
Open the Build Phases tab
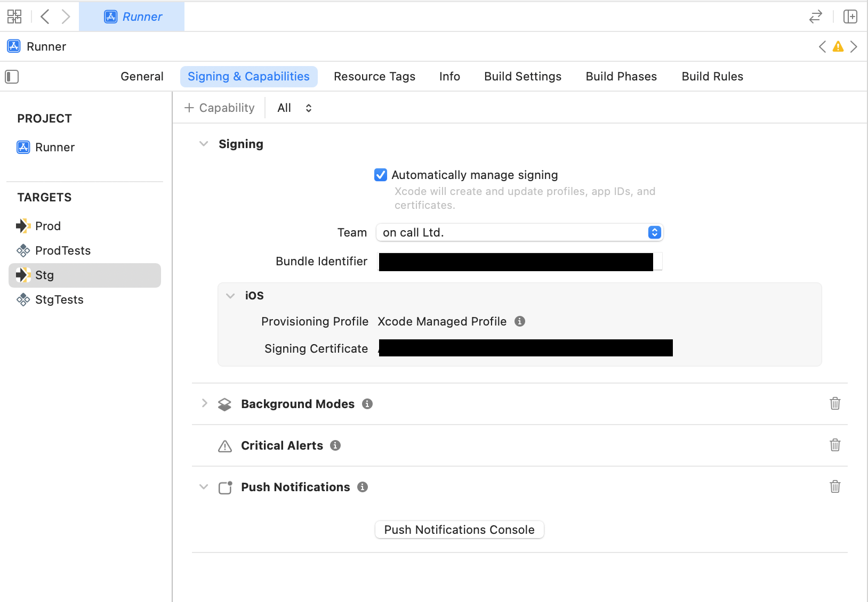pyautogui.click(x=621, y=77)
